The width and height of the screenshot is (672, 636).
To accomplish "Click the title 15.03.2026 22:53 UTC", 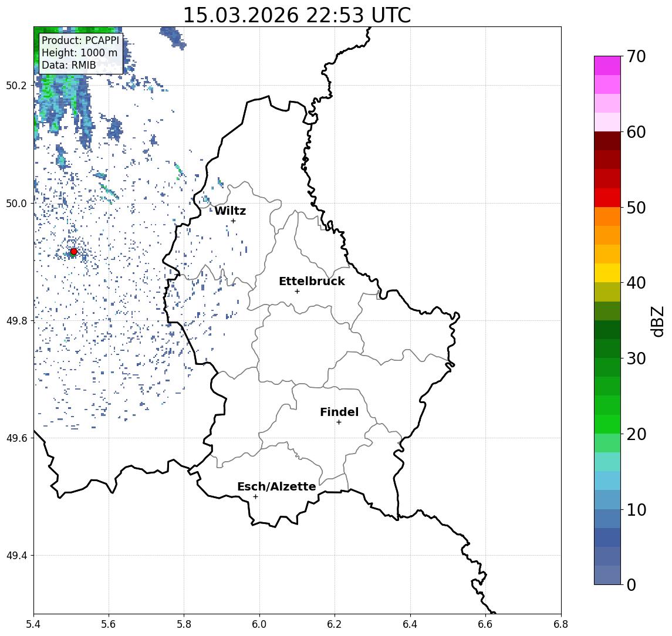I will click(297, 15).
